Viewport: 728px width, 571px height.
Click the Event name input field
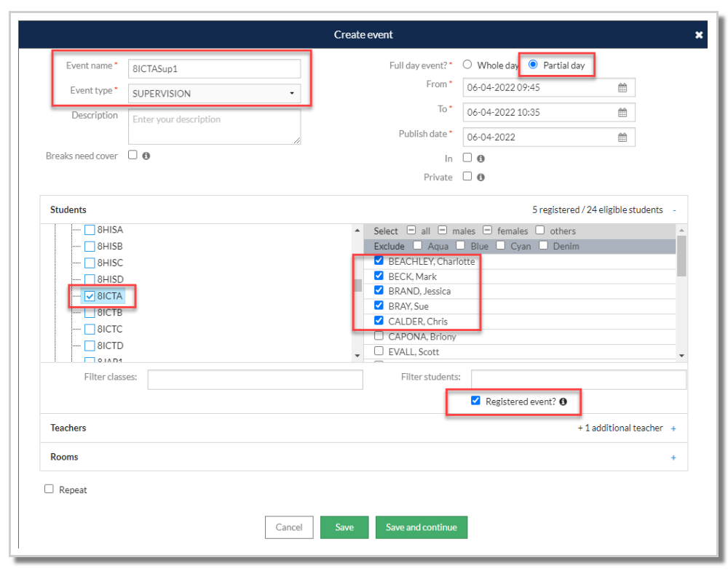click(x=214, y=68)
